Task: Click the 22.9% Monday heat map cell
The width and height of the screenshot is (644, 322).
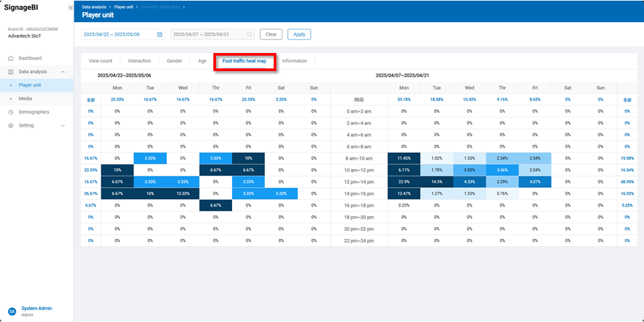Action: coord(404,182)
